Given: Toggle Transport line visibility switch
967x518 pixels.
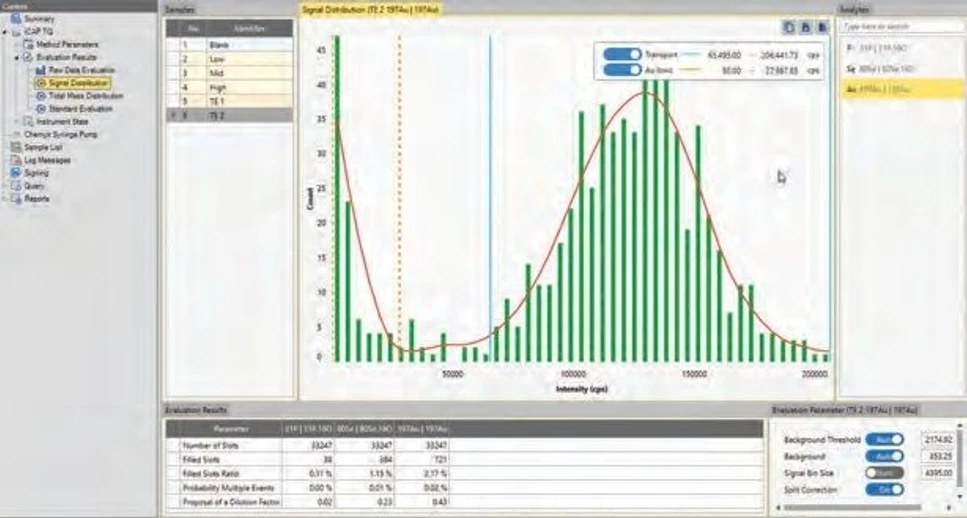Looking at the screenshot, I should [x=622, y=54].
